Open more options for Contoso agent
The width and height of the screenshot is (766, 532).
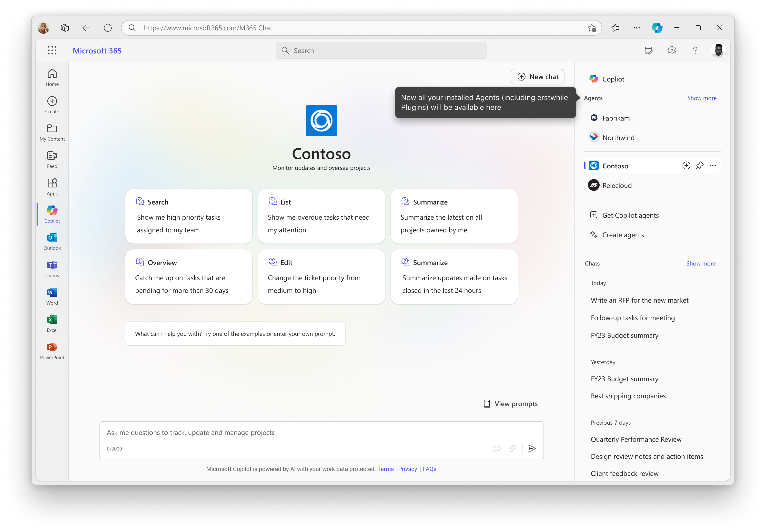tap(712, 166)
